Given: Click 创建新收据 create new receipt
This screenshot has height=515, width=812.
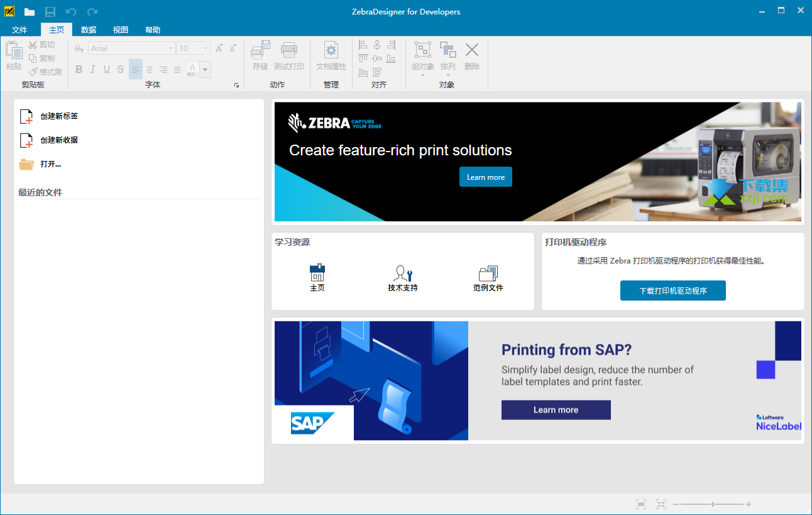Looking at the screenshot, I should pyautogui.click(x=49, y=140).
